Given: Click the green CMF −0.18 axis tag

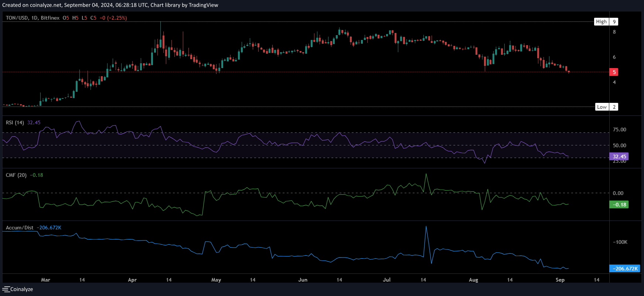Looking at the screenshot, I should 619,205.
